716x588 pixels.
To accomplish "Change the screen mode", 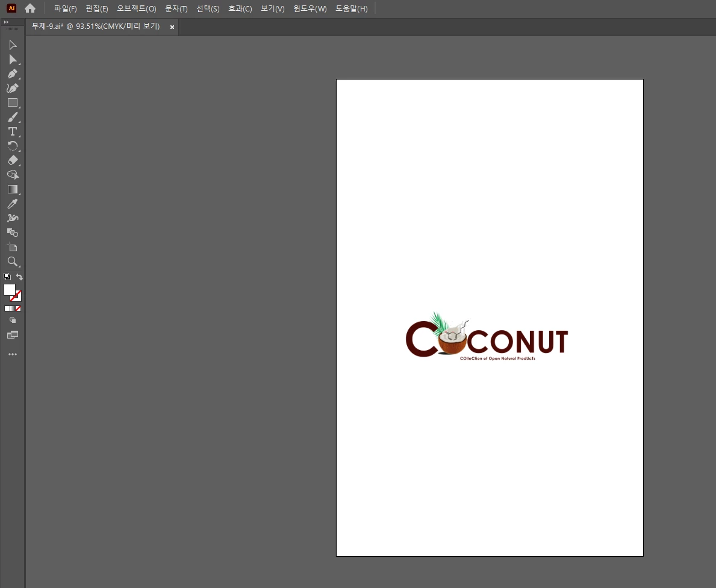I will (x=13, y=335).
